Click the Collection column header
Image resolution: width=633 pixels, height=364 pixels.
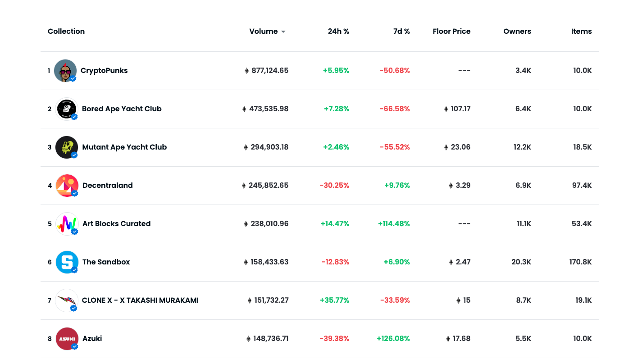(66, 32)
